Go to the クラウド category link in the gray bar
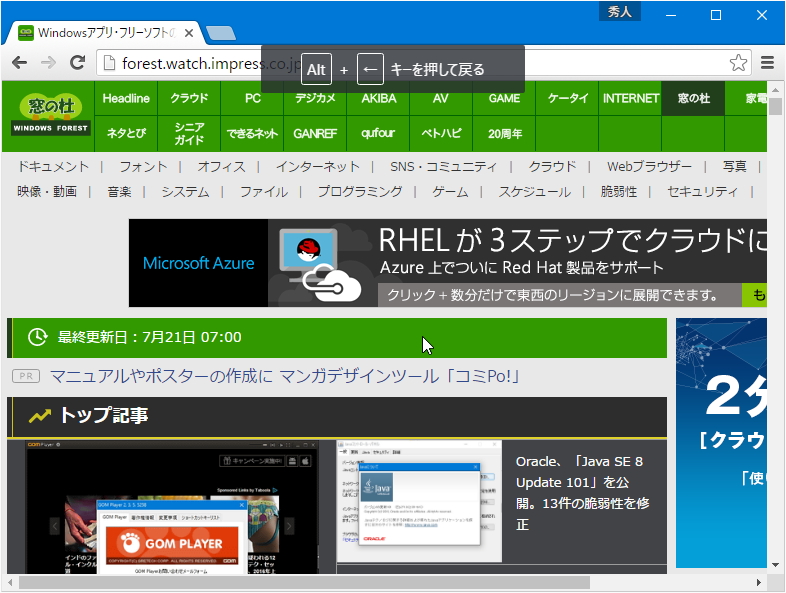 pyautogui.click(x=552, y=166)
